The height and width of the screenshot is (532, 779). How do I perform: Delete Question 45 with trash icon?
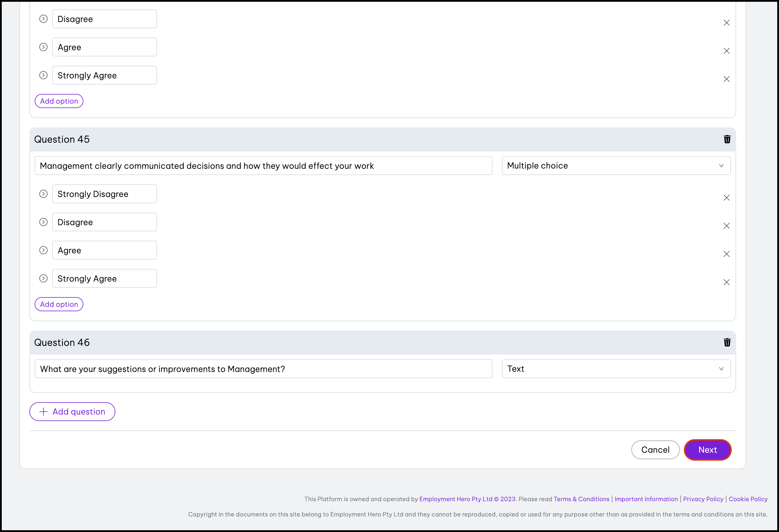coord(727,139)
